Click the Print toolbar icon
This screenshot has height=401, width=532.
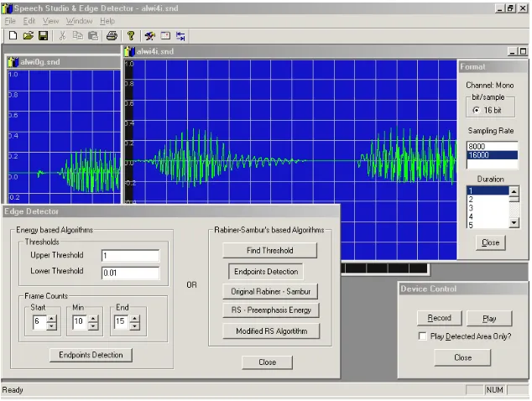click(x=112, y=35)
